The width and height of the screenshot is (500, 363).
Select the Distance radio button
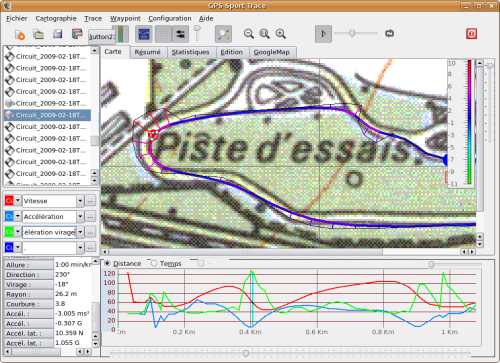pos(107,263)
